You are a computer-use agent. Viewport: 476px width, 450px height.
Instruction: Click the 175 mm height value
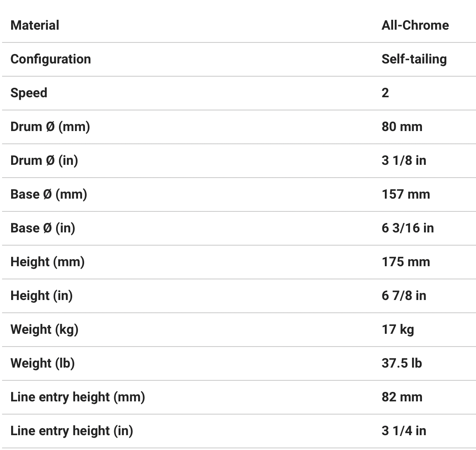(x=405, y=262)
